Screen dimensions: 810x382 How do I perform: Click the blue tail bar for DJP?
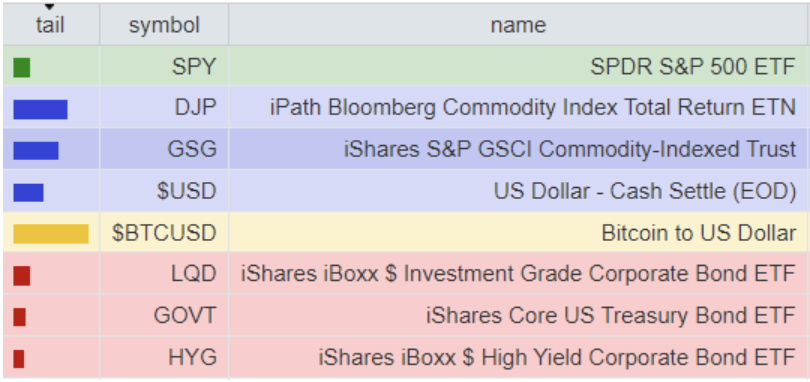coord(40,110)
